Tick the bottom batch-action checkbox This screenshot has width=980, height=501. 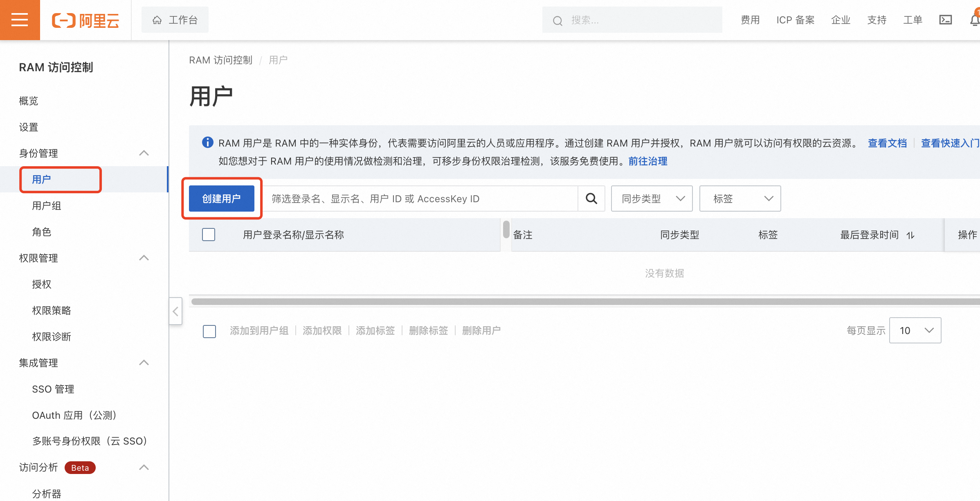pyautogui.click(x=209, y=331)
